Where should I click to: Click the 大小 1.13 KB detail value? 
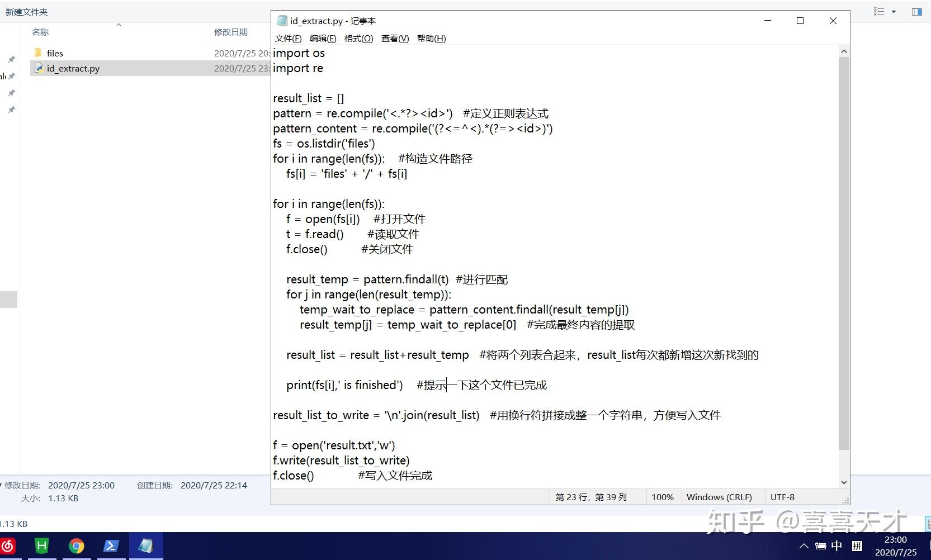pyautogui.click(x=63, y=498)
